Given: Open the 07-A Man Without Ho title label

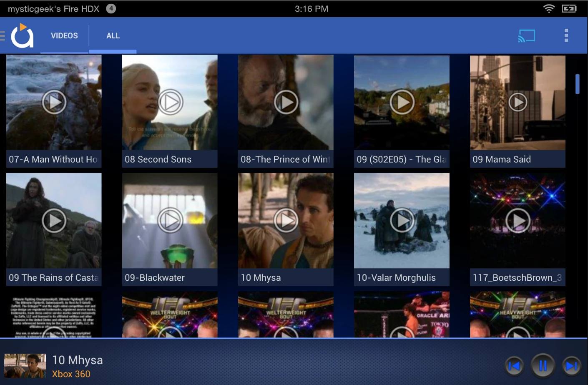Looking at the screenshot, I should (x=53, y=159).
